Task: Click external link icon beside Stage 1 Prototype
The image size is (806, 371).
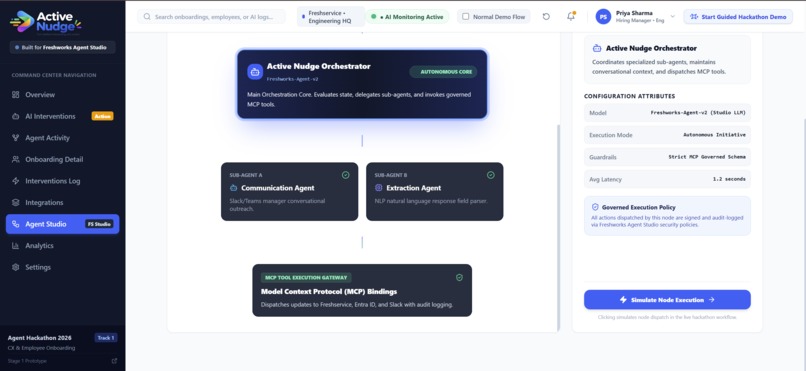Action: [114, 361]
